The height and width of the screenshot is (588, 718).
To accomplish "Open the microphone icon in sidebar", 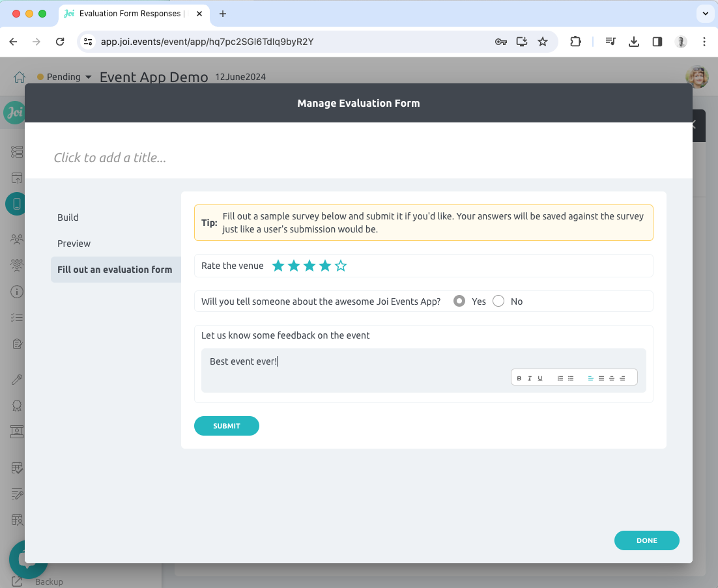I will (17, 380).
